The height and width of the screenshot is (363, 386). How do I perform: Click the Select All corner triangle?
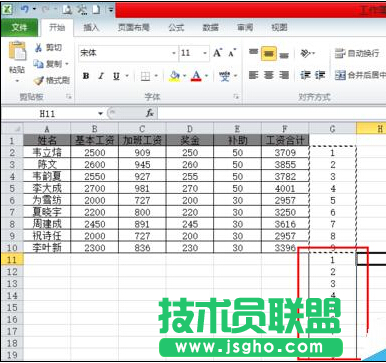(12, 129)
